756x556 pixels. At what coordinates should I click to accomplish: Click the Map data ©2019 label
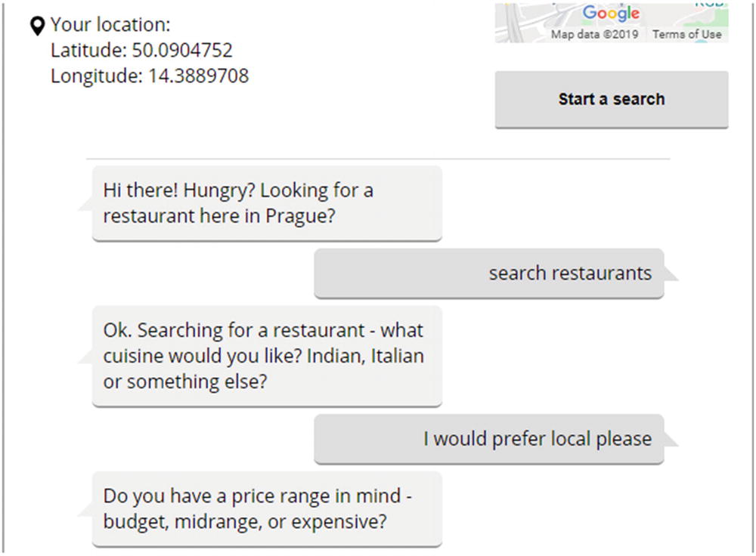click(594, 34)
